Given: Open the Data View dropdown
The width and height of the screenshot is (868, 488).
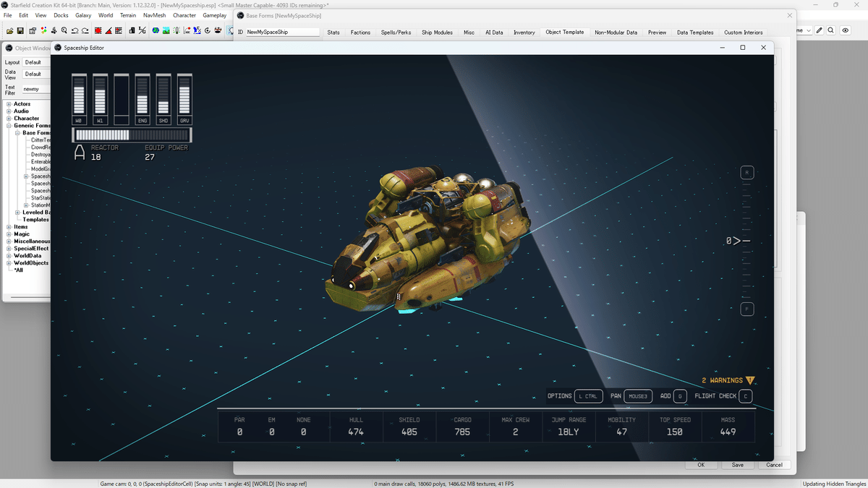Looking at the screenshot, I should [x=36, y=74].
